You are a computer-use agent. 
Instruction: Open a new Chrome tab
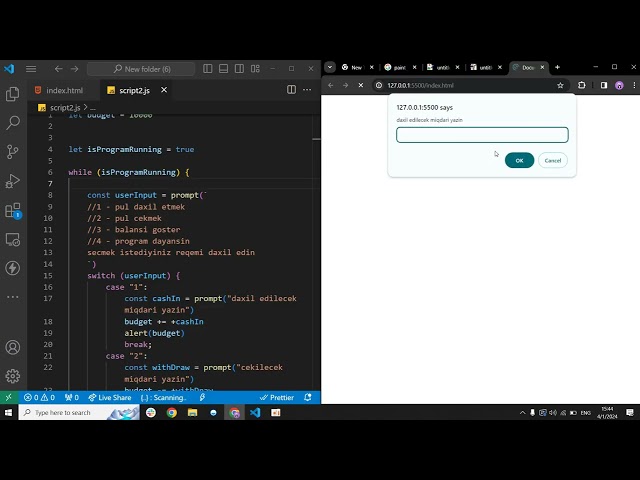557,67
